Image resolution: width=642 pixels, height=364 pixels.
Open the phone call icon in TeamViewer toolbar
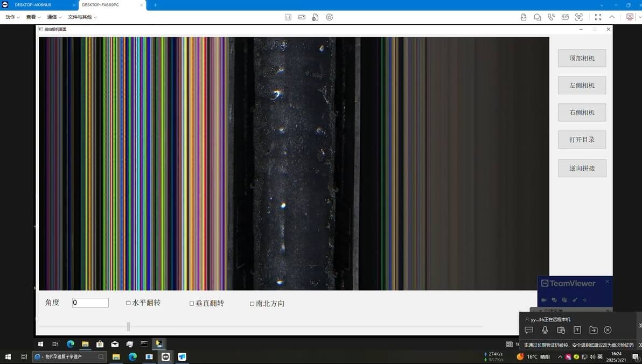(551, 17)
